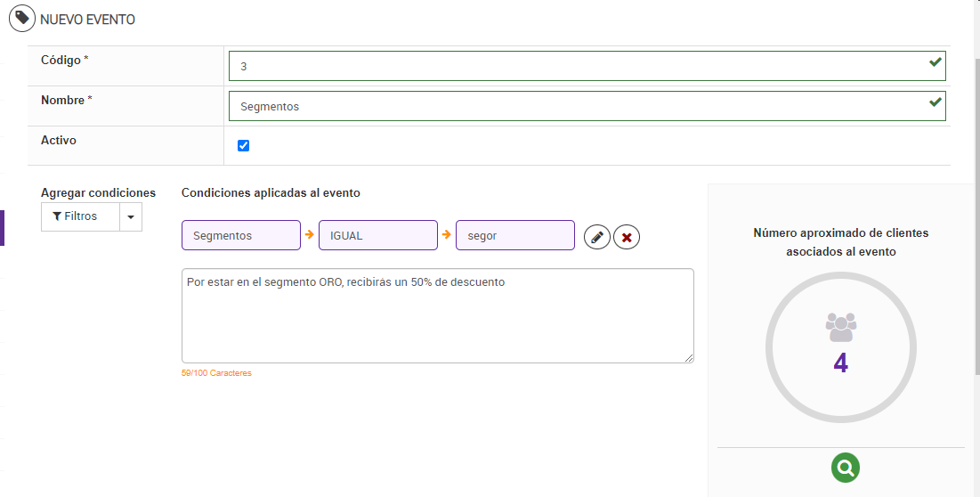Viewport: 980px width, 497px height.
Task: Click the approximate clients count number 4
Action: point(841,363)
